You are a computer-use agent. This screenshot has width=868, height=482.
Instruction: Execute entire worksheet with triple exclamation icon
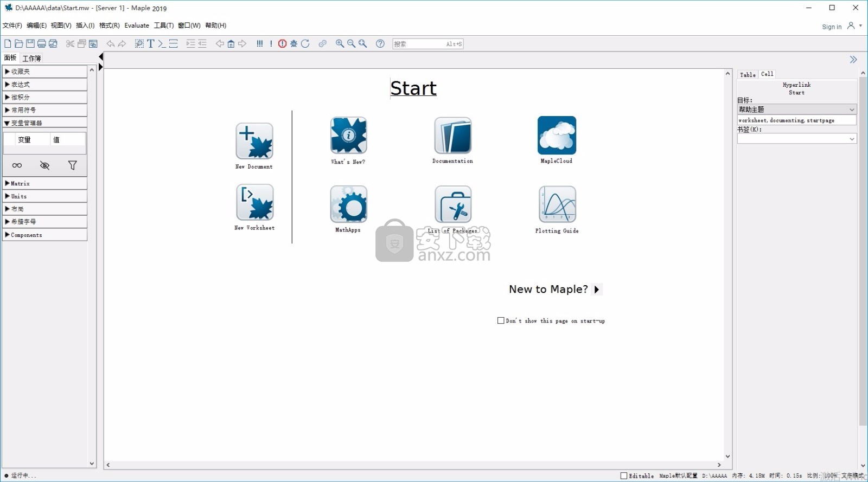[x=260, y=43]
